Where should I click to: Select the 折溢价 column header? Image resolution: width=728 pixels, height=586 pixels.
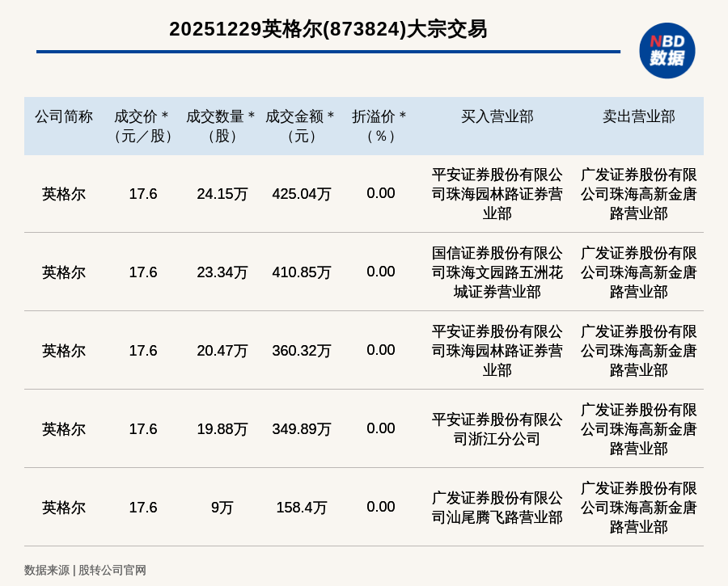click(x=380, y=126)
